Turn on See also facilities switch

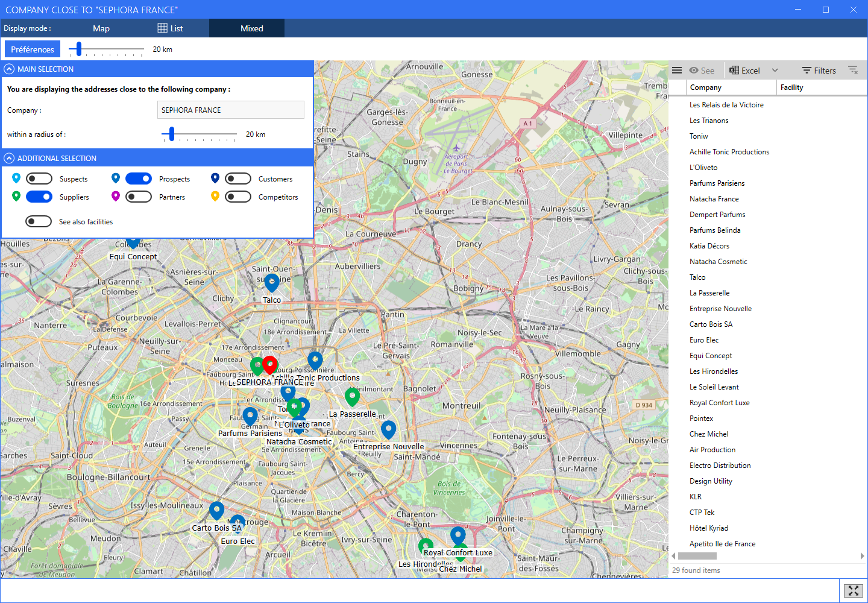click(x=39, y=221)
